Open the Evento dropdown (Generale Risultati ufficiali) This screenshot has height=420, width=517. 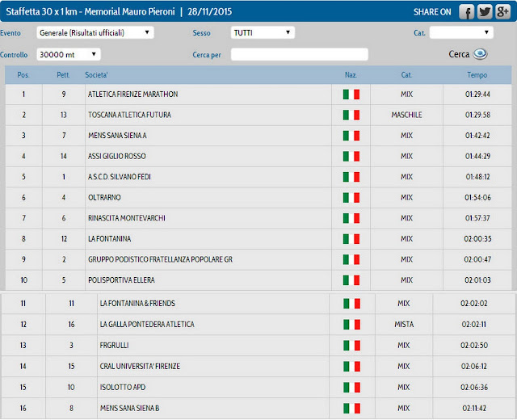[x=95, y=32]
